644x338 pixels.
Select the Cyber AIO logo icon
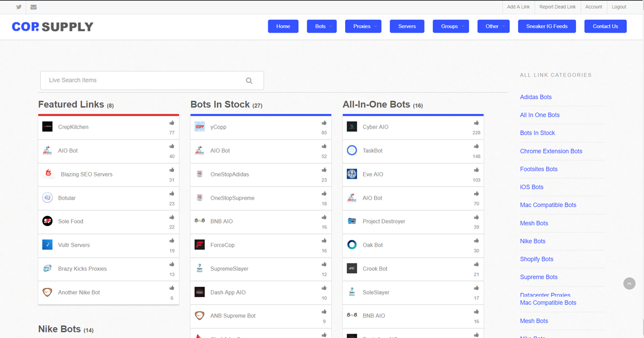point(352,127)
